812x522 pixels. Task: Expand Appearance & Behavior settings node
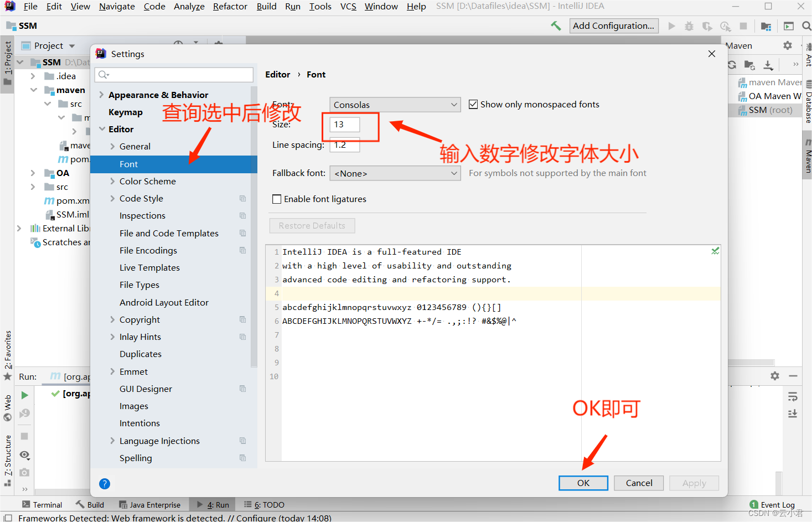click(x=101, y=95)
